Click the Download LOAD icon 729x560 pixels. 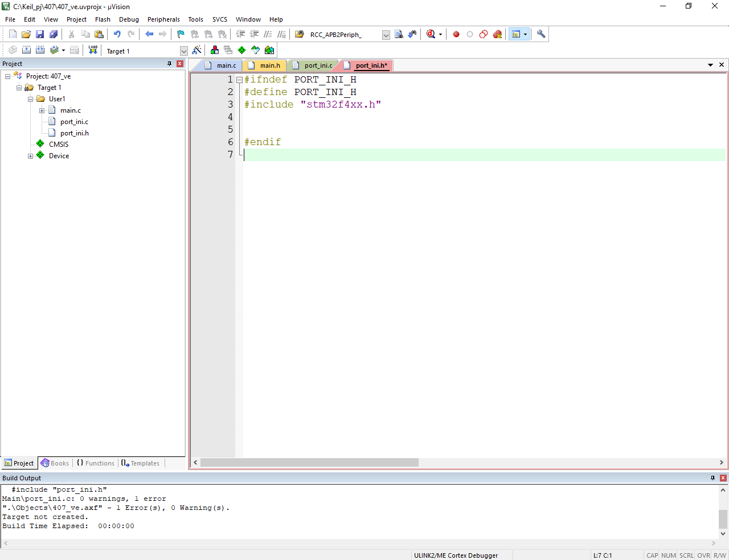[93, 50]
